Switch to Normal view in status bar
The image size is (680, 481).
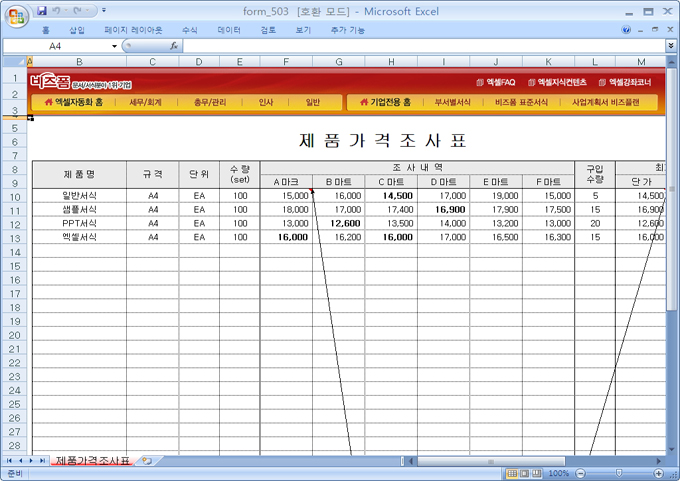[x=511, y=473]
